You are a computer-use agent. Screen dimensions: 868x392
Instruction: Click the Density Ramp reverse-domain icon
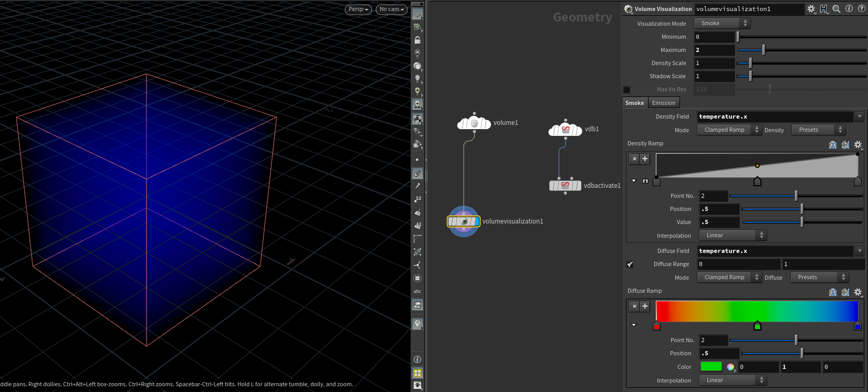[x=833, y=145]
